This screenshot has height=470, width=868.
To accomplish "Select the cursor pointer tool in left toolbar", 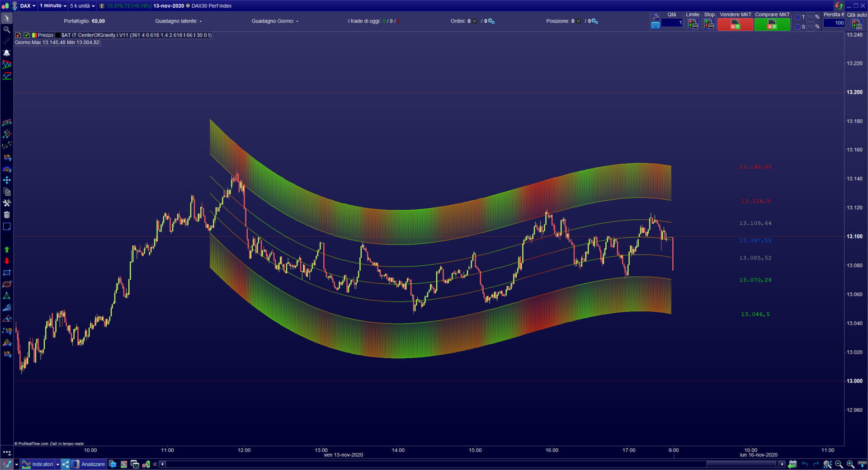I will click(7, 18).
